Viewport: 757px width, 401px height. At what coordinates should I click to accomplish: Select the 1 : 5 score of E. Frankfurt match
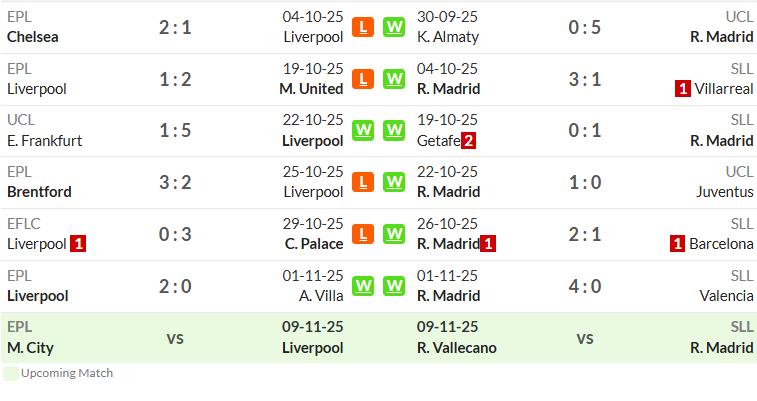coord(175,130)
